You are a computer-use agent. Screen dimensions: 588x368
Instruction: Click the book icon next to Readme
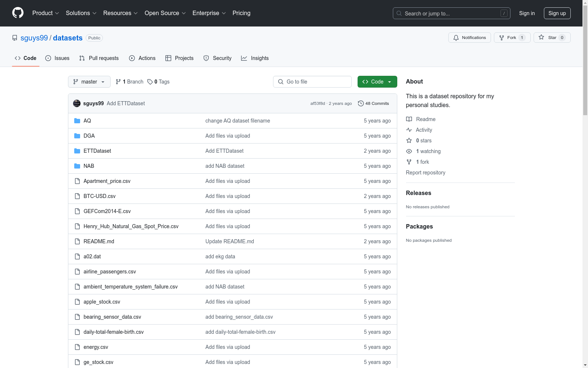(x=409, y=119)
